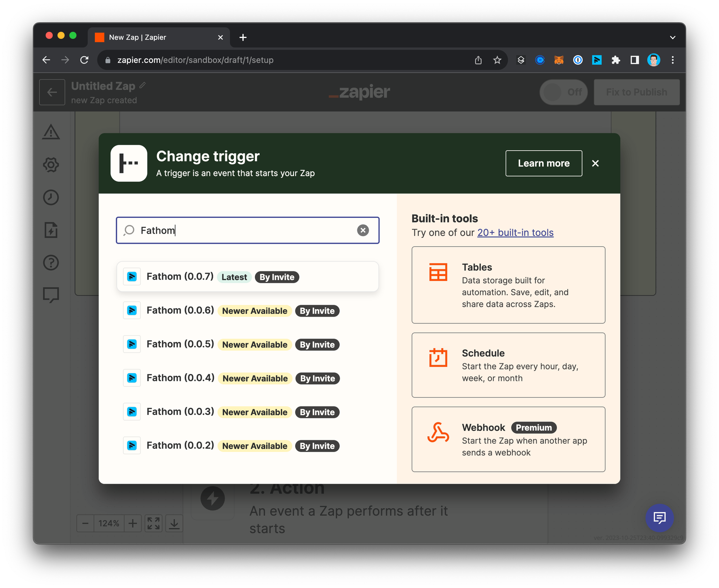Open a new browser tab

(x=243, y=37)
